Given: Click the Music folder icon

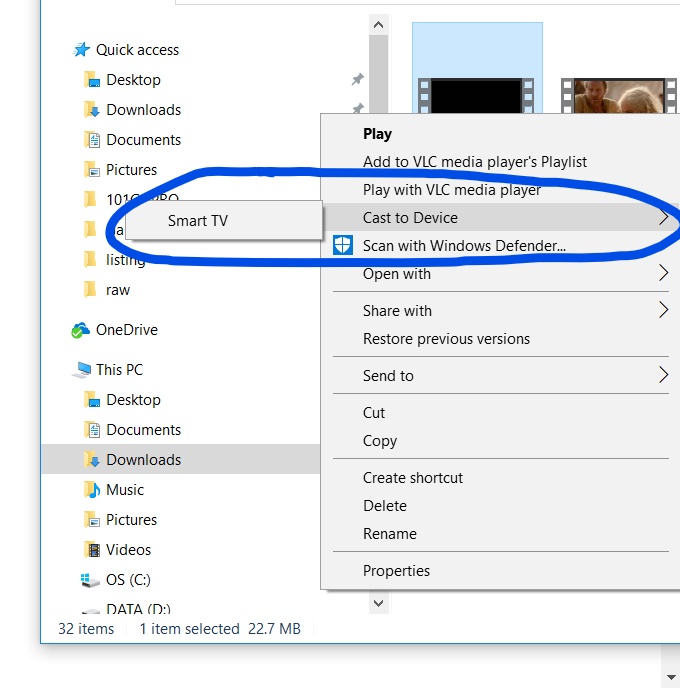Looking at the screenshot, I should [x=92, y=490].
